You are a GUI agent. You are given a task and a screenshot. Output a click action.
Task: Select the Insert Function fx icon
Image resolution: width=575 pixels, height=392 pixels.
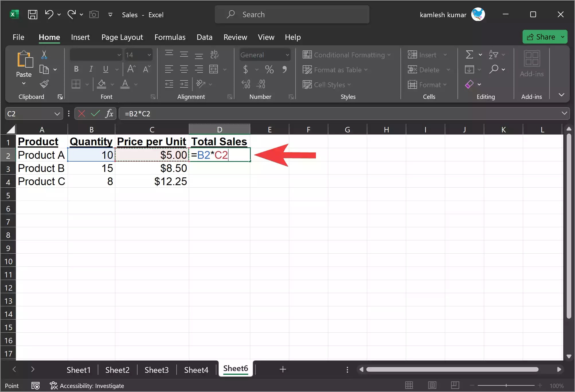click(109, 113)
